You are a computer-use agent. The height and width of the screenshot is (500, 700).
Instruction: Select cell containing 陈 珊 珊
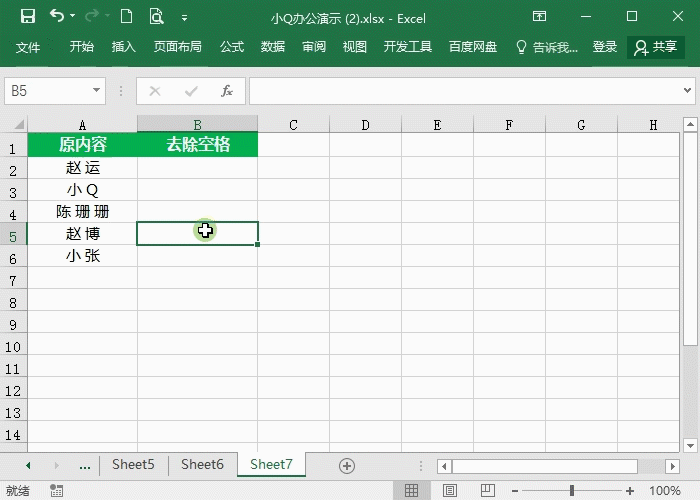tap(83, 212)
